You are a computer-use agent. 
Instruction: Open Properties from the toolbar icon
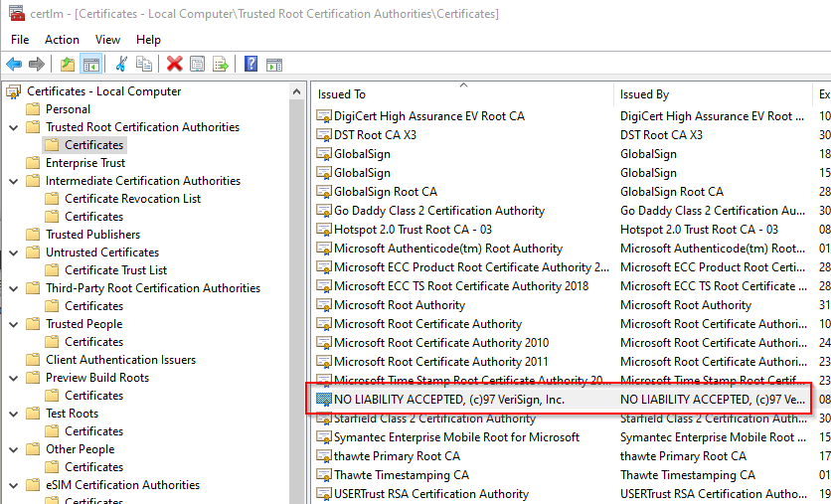click(198, 65)
